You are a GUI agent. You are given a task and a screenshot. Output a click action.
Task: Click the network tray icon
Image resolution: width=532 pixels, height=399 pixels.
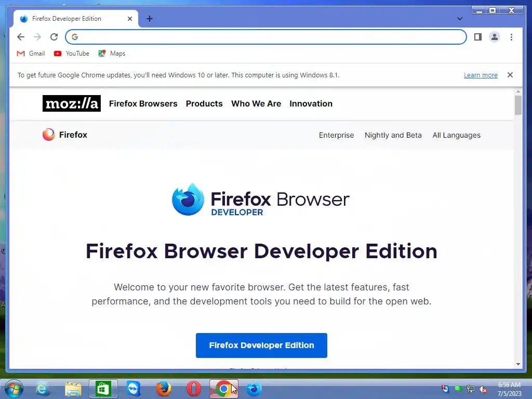[x=471, y=389]
